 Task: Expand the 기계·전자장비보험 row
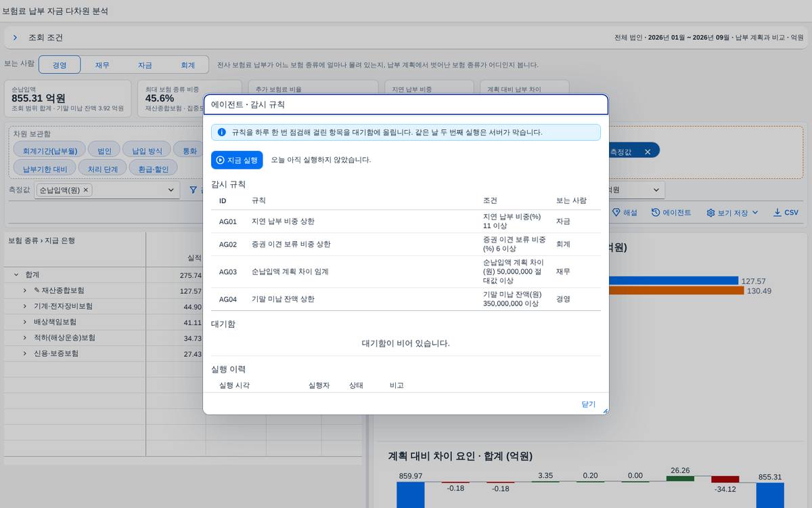(24, 306)
